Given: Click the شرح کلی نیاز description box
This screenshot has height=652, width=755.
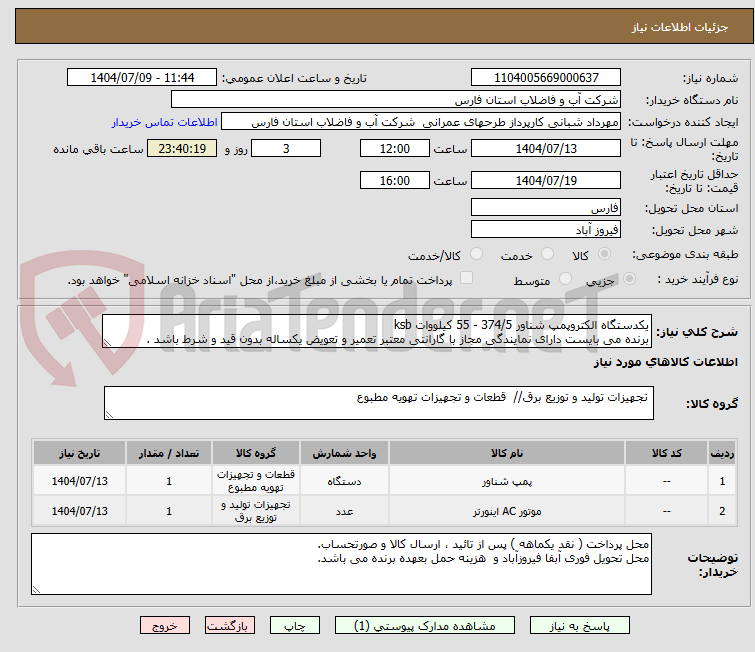Looking at the screenshot, I should [377, 331].
